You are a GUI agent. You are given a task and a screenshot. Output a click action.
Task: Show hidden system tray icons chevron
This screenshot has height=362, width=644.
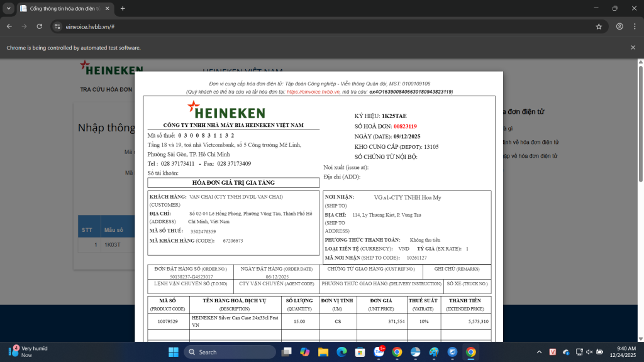[538, 352]
